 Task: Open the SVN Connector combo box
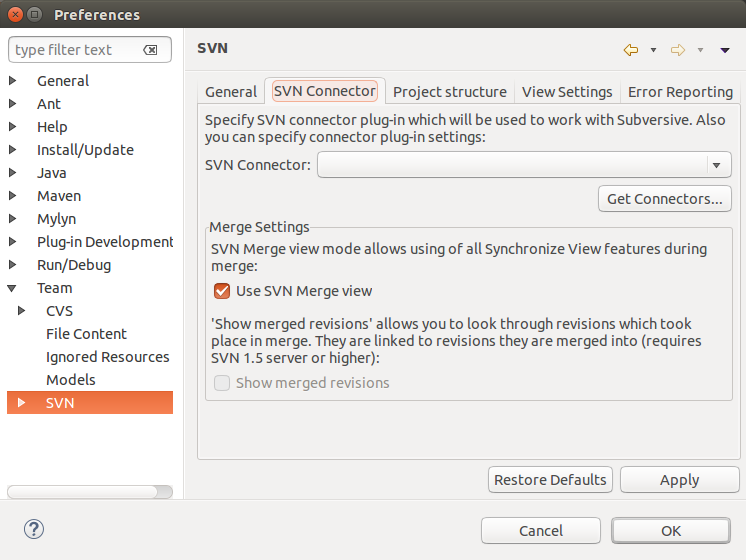tap(524, 165)
